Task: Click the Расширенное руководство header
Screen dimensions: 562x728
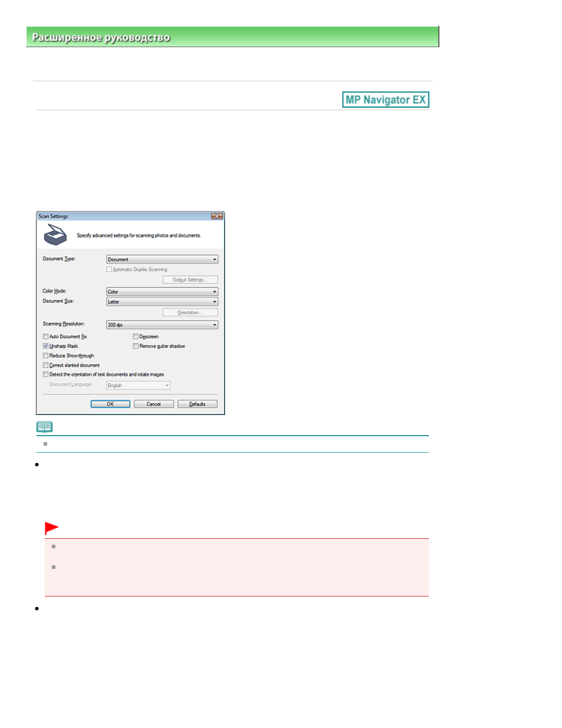Action: 101,37
